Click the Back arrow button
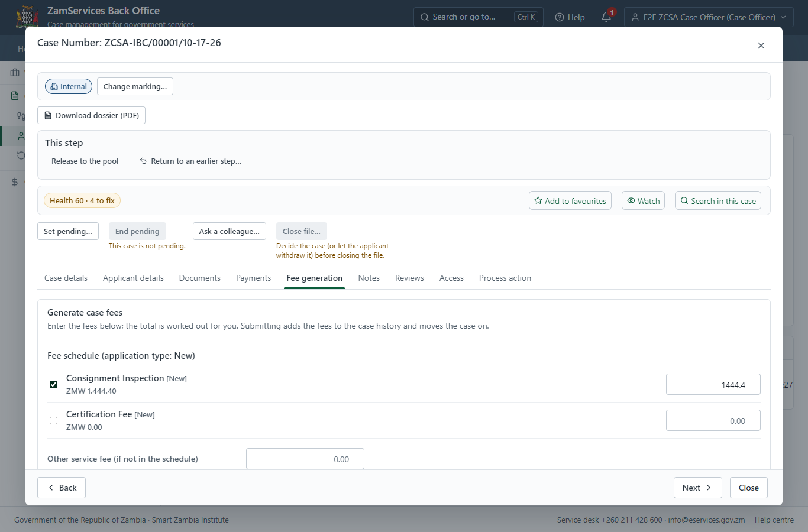The height and width of the screenshot is (532, 808). pyautogui.click(x=62, y=488)
